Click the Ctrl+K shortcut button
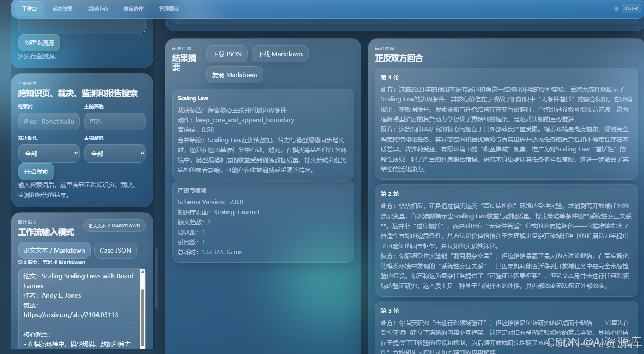Viewport: 644px width, 354px height. point(631,9)
